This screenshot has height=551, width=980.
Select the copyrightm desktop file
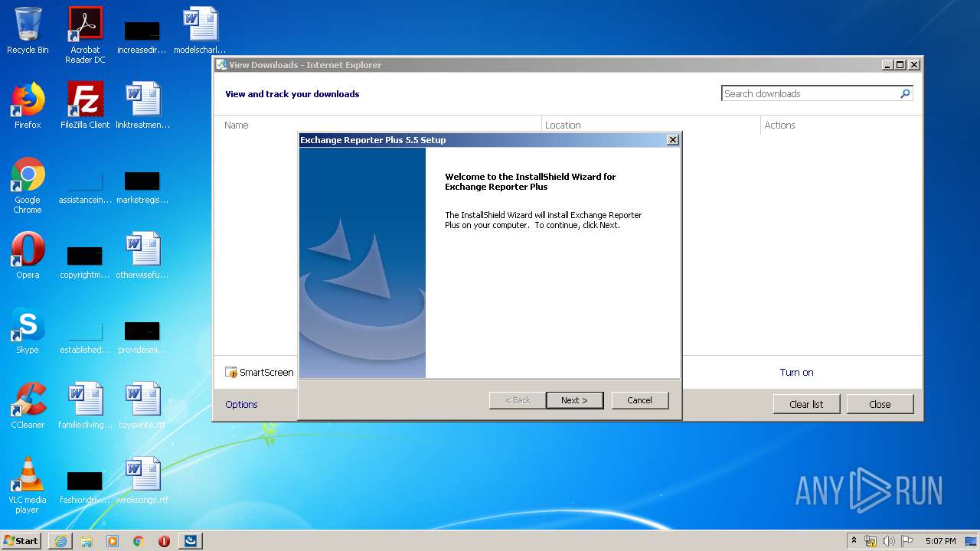(x=85, y=261)
